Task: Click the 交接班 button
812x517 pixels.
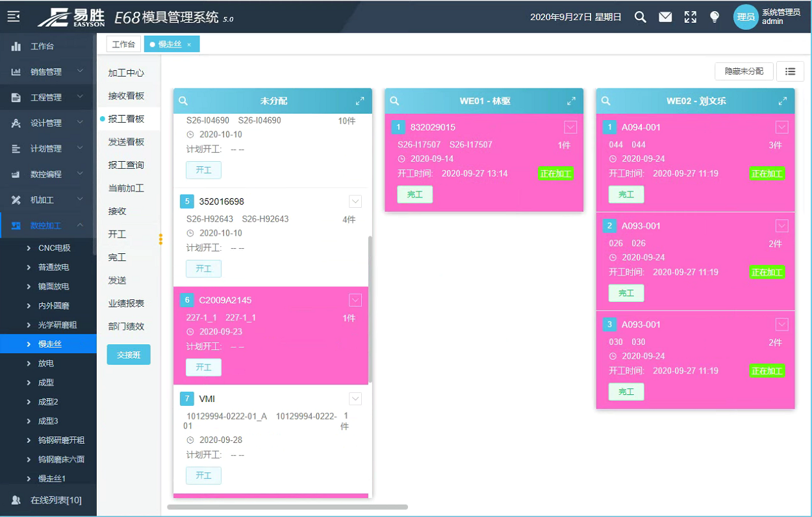Action: [x=129, y=355]
